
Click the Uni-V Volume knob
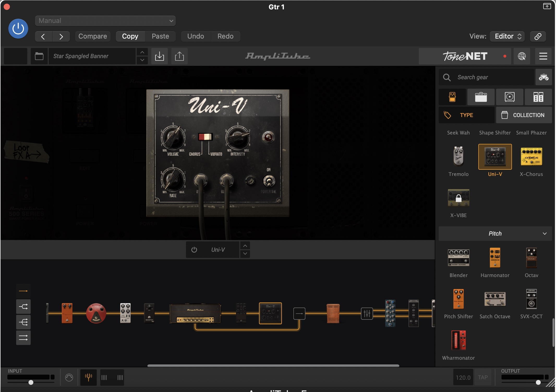tap(173, 137)
